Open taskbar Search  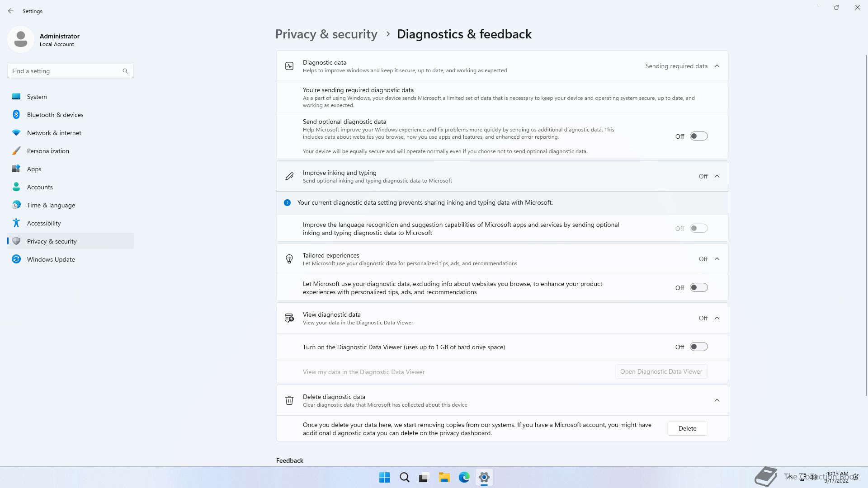point(405,478)
